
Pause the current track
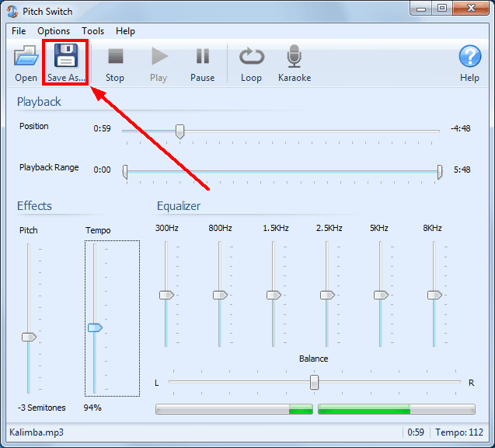(x=203, y=64)
